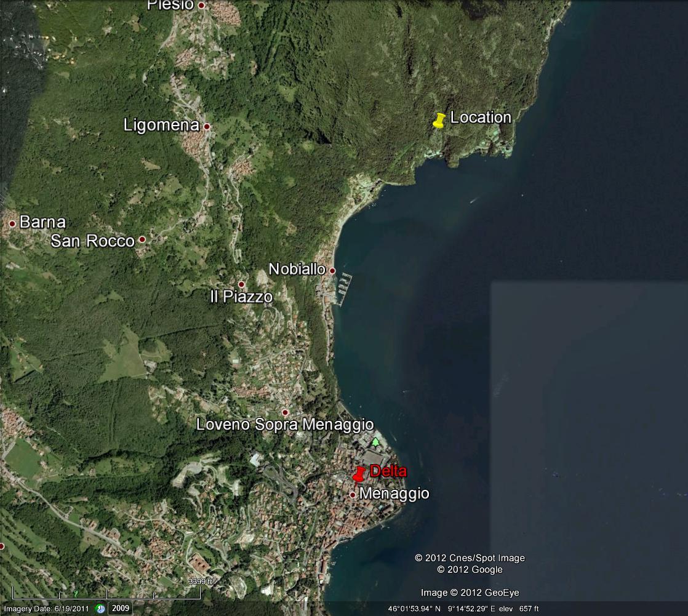Select the San Rocco place marker dot
The height and width of the screenshot is (616, 688).
click(x=142, y=239)
